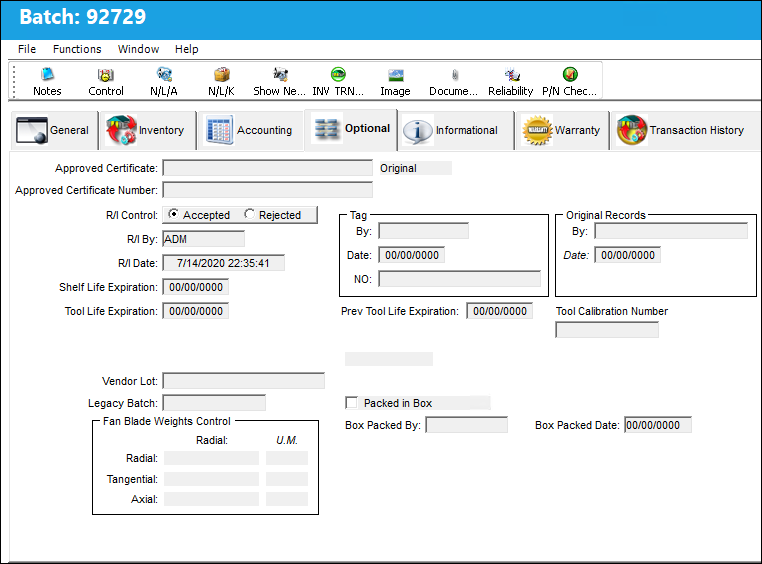Open the N/L/K toolbar icon

pos(222,81)
